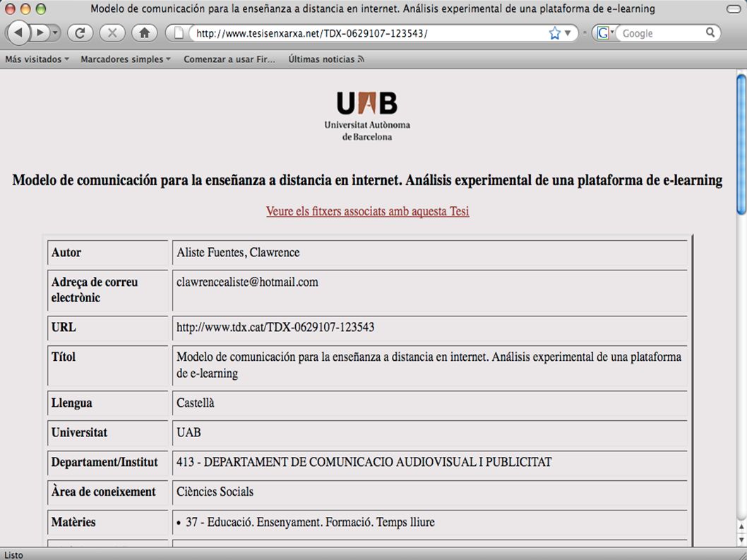Click the Títol row label
This screenshot has height=560, width=747.
64,357
